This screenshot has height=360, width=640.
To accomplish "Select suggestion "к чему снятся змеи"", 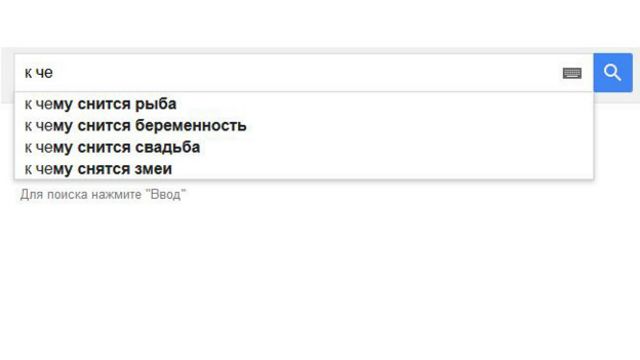I will [x=304, y=169].
